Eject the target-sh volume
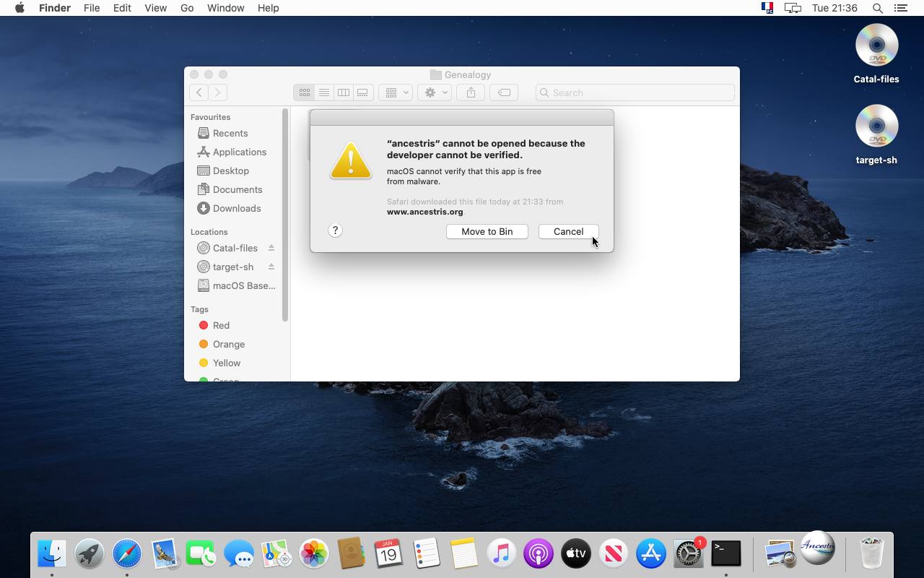The image size is (924, 578). [271, 267]
